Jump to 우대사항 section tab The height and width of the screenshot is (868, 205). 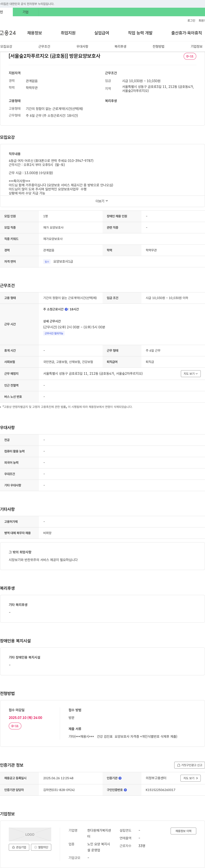(x=82, y=46)
